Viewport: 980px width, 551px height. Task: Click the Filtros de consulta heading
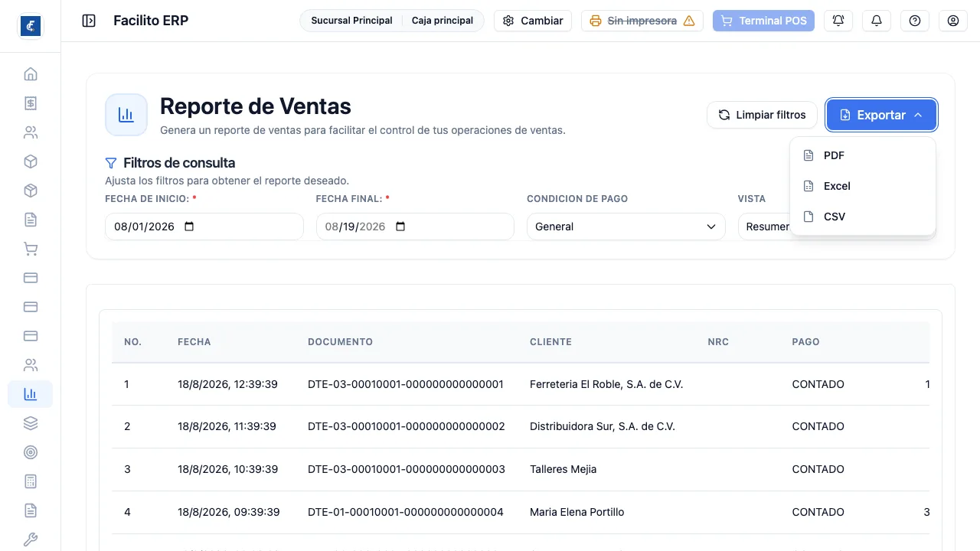[x=179, y=163]
